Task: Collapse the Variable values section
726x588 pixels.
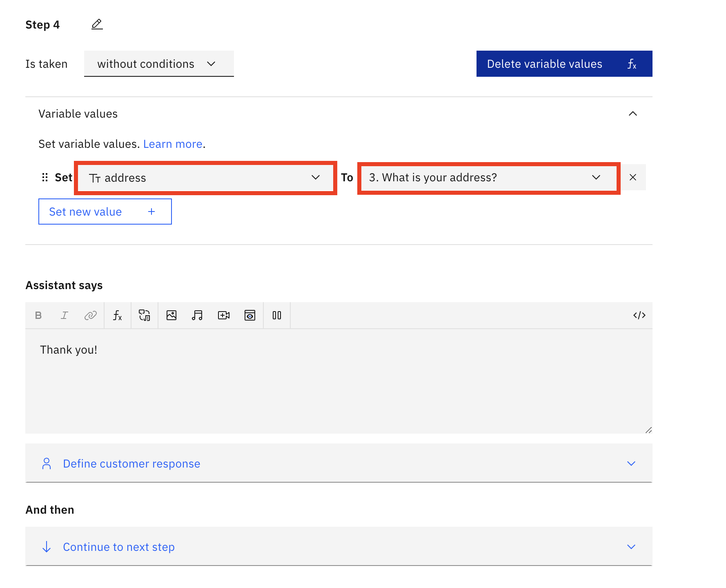Action: click(x=633, y=114)
